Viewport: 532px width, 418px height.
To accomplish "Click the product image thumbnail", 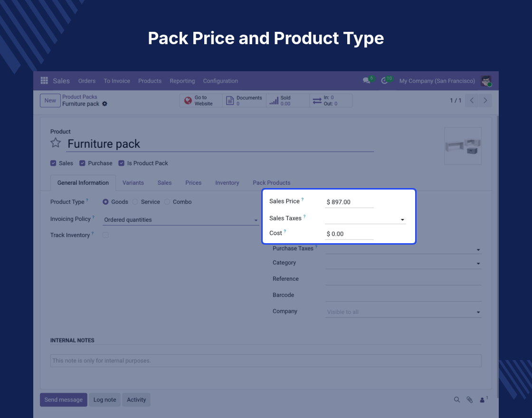I will pyautogui.click(x=463, y=146).
